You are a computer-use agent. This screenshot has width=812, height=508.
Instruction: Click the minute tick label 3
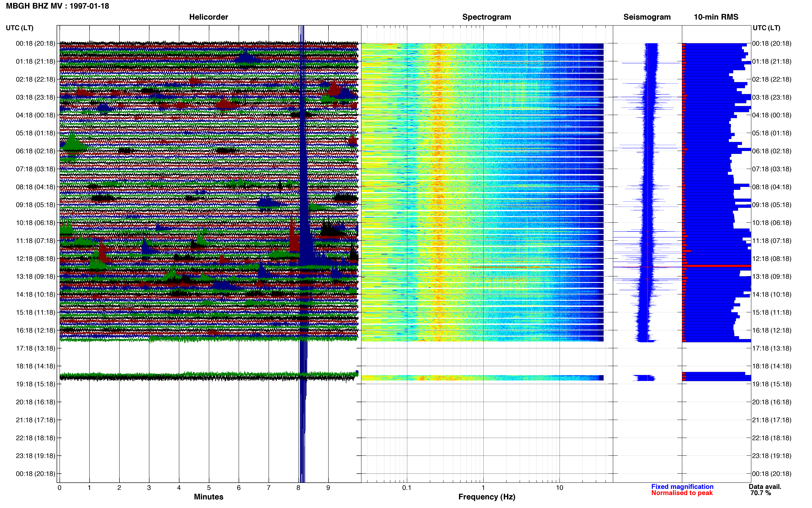tap(149, 488)
